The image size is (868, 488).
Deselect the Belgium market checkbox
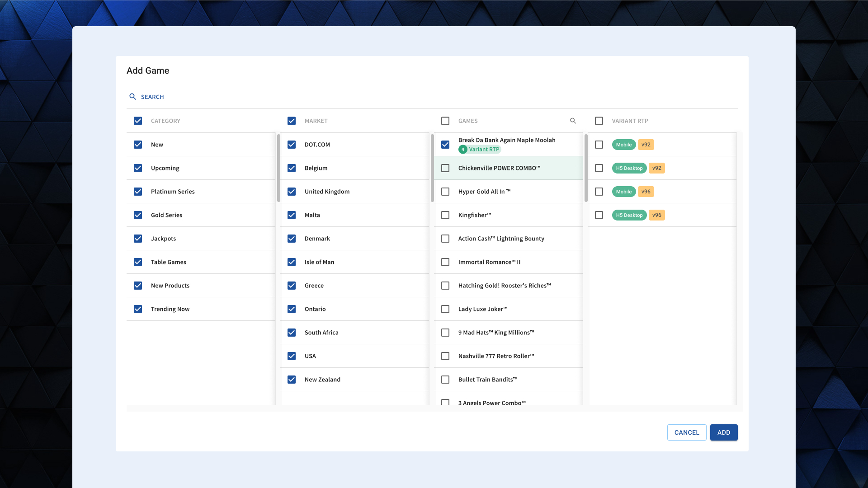click(x=292, y=168)
